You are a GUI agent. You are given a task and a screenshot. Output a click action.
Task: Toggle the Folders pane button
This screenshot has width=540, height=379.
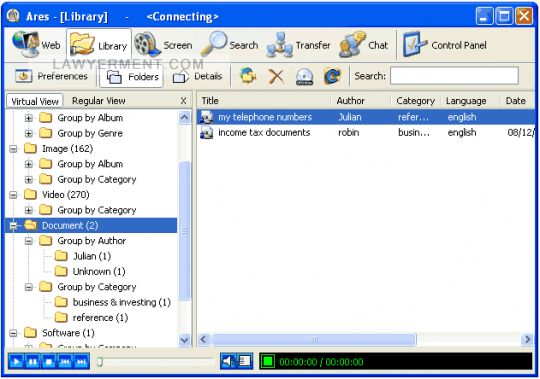(x=132, y=77)
